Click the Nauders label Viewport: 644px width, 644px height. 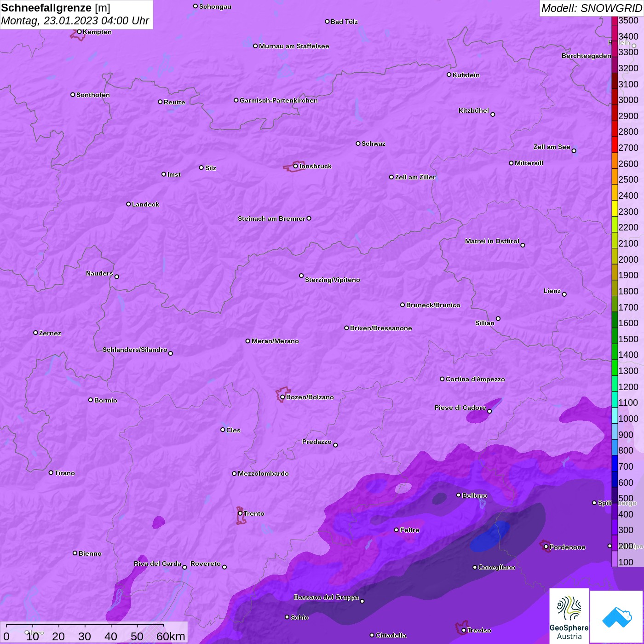click(x=99, y=273)
